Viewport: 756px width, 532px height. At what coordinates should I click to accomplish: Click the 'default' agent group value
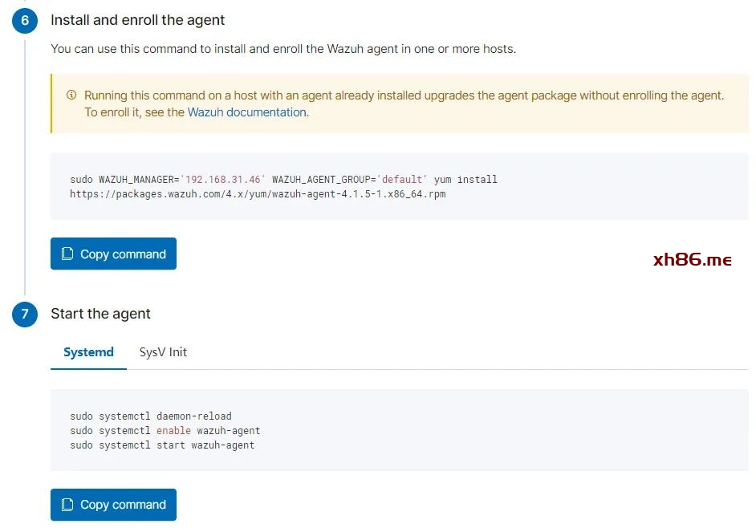(x=401, y=180)
